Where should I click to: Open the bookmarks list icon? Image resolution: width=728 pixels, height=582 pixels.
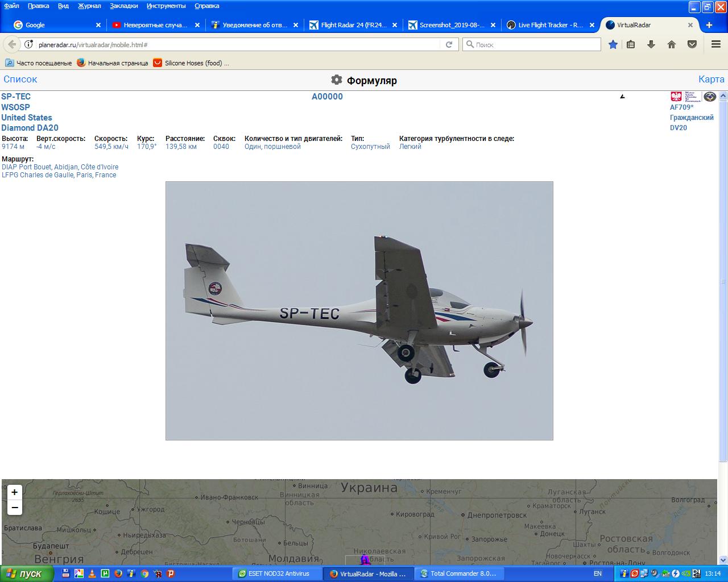(631, 44)
